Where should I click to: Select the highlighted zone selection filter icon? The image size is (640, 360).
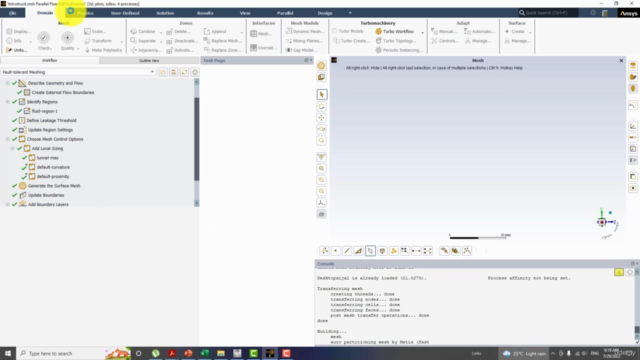[370, 251]
